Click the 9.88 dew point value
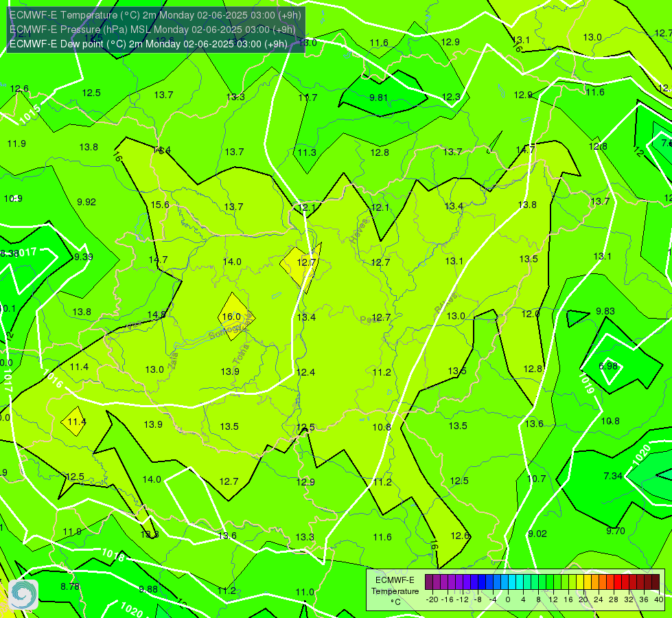The height and width of the screenshot is (618, 672). click(148, 589)
